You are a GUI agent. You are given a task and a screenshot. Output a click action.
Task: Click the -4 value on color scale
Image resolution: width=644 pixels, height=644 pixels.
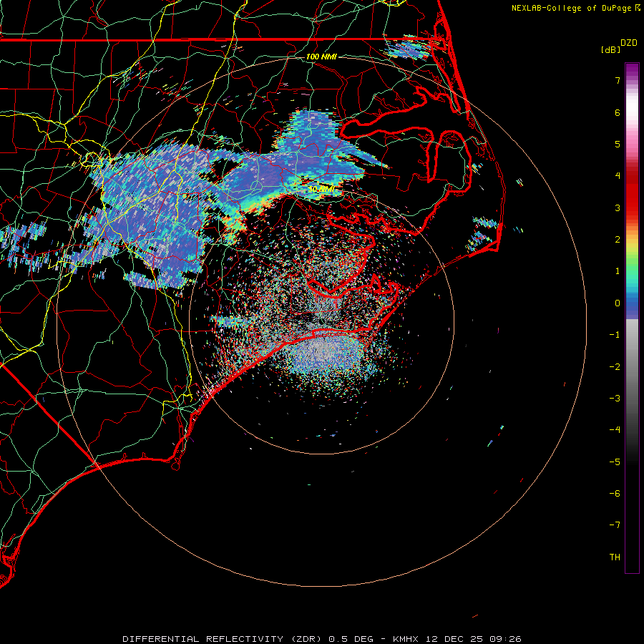[615, 430]
